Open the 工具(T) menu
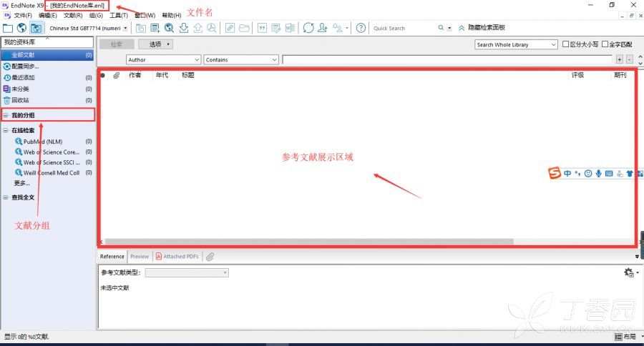 119,15
